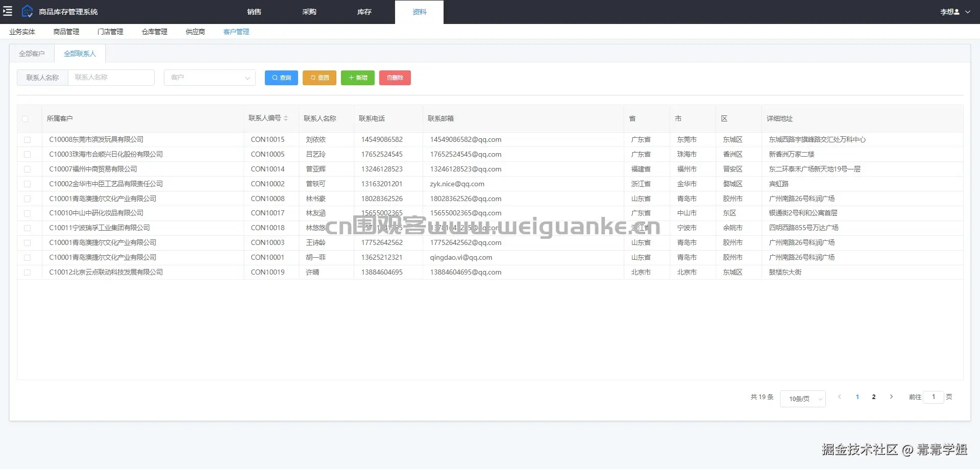This screenshot has height=469, width=980.
Task: Open the 采购 top menu
Action: click(x=309, y=12)
